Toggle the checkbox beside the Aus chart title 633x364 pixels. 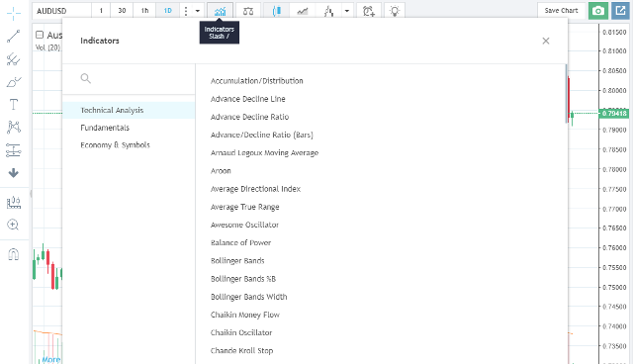tap(40, 35)
